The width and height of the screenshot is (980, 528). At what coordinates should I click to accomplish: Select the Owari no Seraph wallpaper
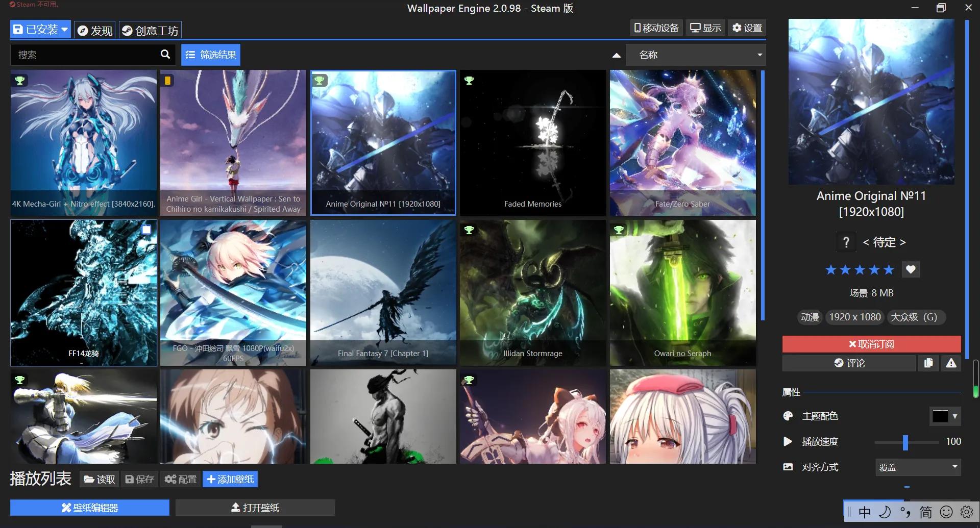tap(683, 293)
